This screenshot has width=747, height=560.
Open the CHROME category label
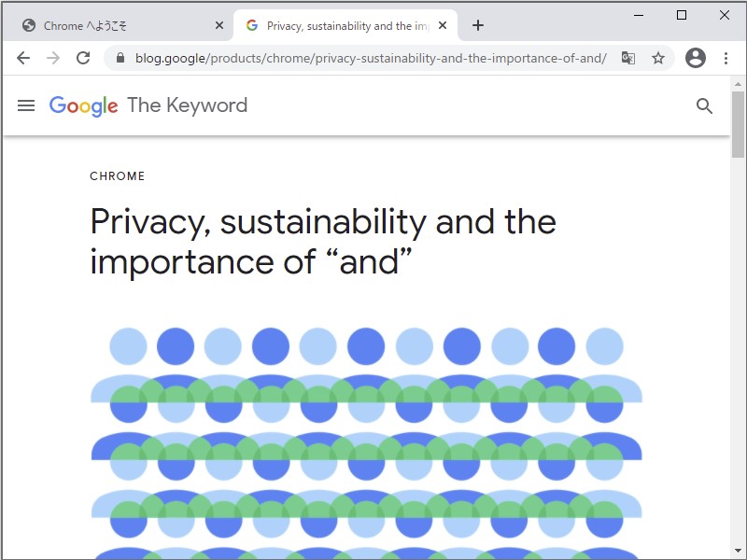coord(117,175)
